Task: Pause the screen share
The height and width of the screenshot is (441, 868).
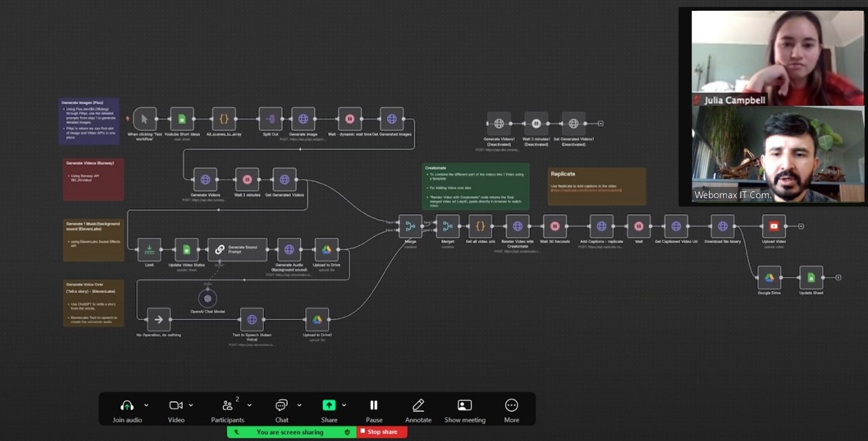Action: click(374, 405)
